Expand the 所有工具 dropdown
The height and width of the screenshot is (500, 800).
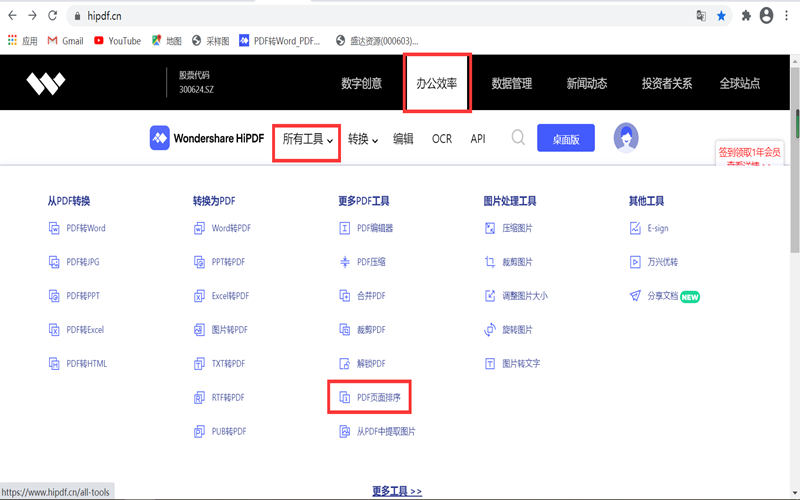click(x=308, y=139)
